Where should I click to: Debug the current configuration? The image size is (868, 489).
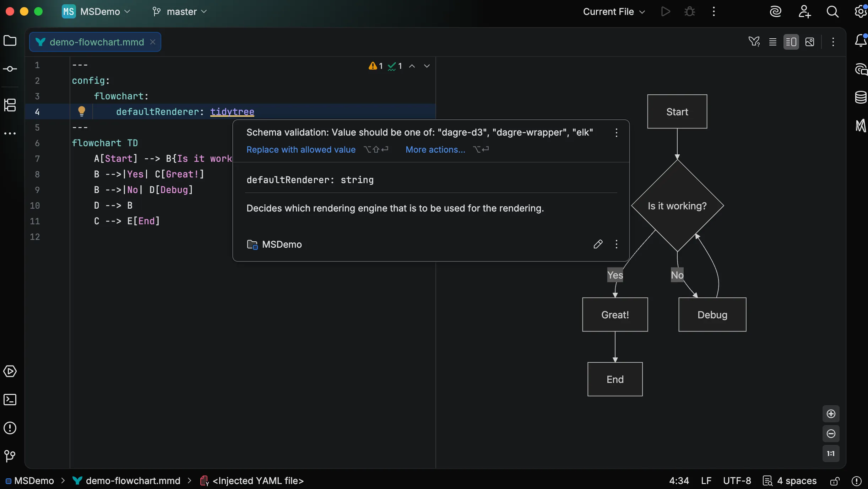pos(689,12)
